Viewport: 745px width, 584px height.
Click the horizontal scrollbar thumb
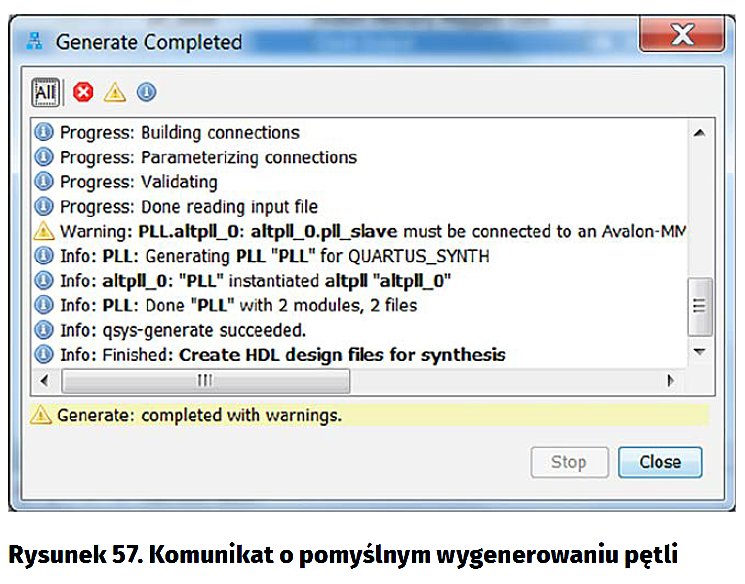pyautogui.click(x=205, y=381)
